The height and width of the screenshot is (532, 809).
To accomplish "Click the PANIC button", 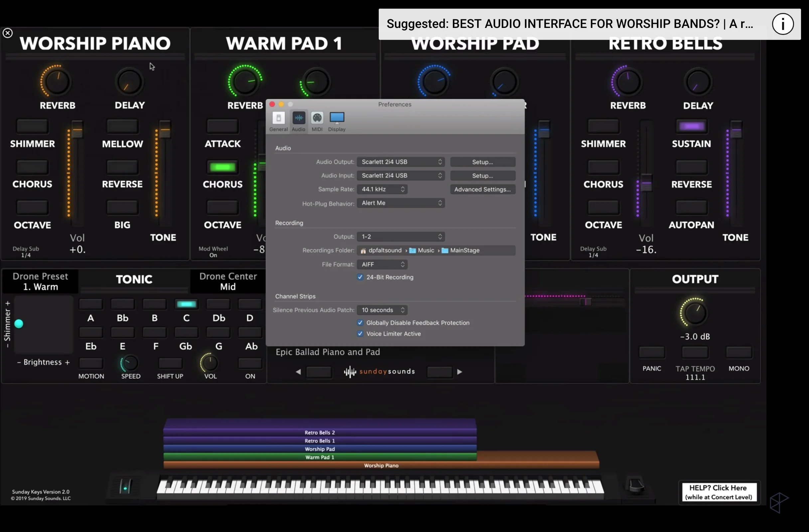I will coord(652,352).
